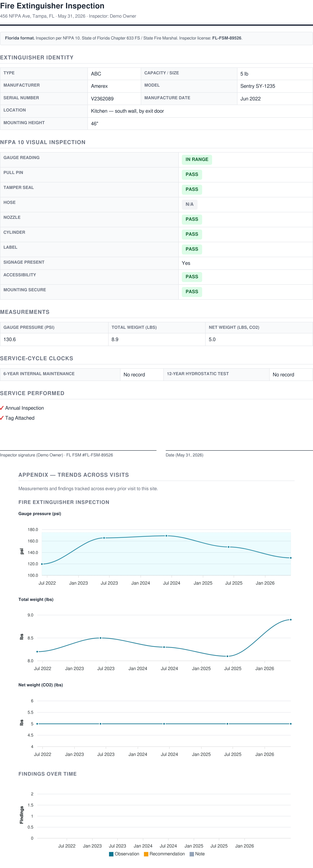Click the Fire Extinguisher Inspection page title
Image resolution: width=313 pixels, height=868 pixels.
coord(52,6)
